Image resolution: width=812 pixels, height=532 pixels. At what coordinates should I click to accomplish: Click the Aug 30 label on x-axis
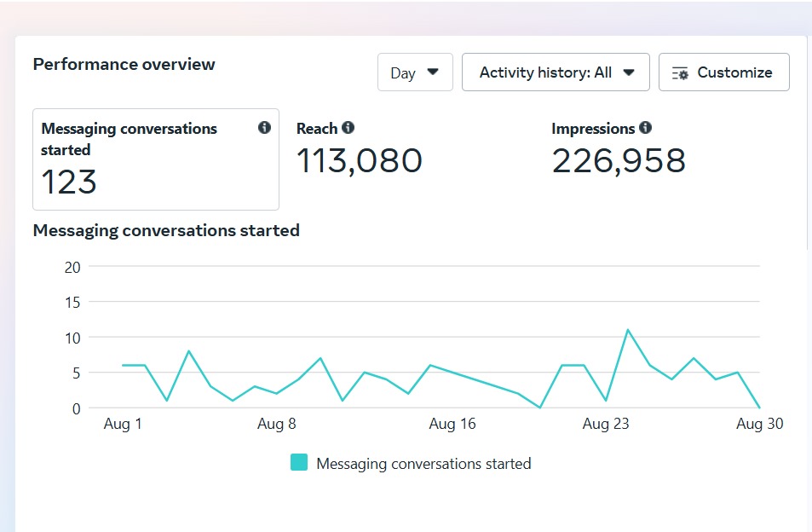pyautogui.click(x=759, y=424)
